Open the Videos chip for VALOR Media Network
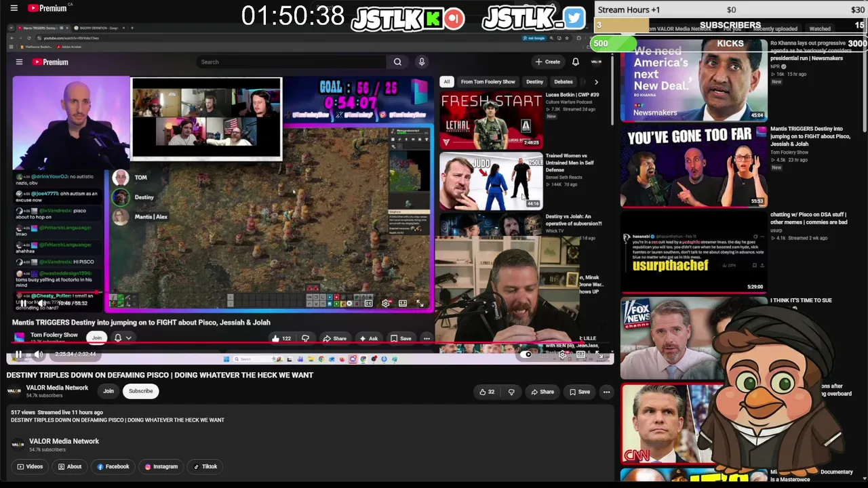The height and width of the screenshot is (488, 868). [x=30, y=466]
